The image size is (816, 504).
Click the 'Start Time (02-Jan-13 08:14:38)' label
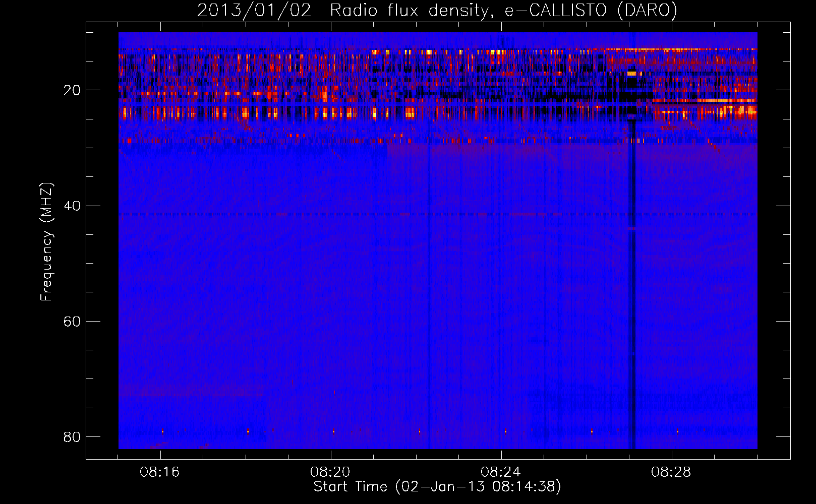(437, 487)
